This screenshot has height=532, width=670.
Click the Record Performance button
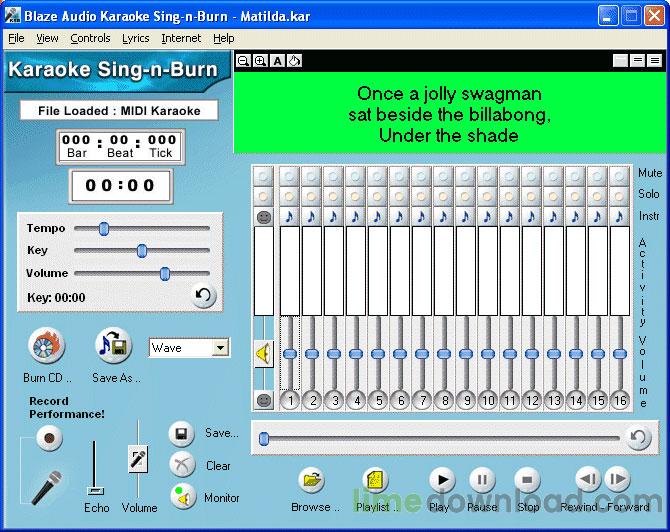tap(48, 438)
